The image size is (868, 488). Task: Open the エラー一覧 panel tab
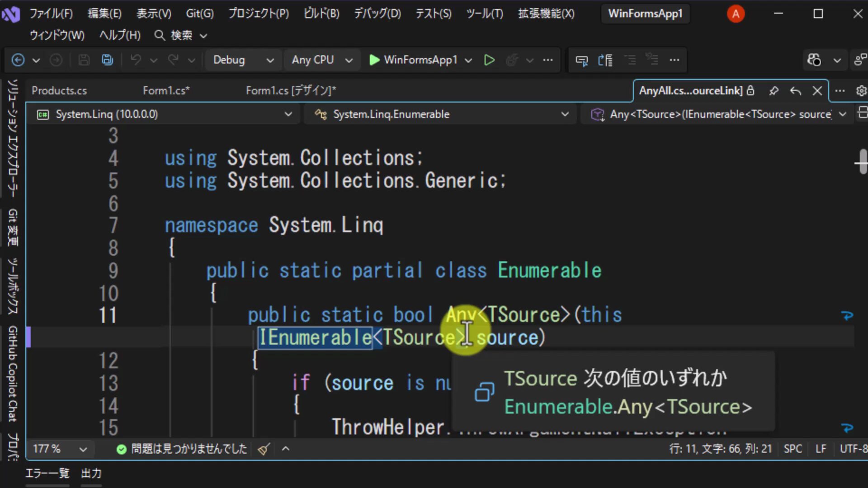click(47, 473)
